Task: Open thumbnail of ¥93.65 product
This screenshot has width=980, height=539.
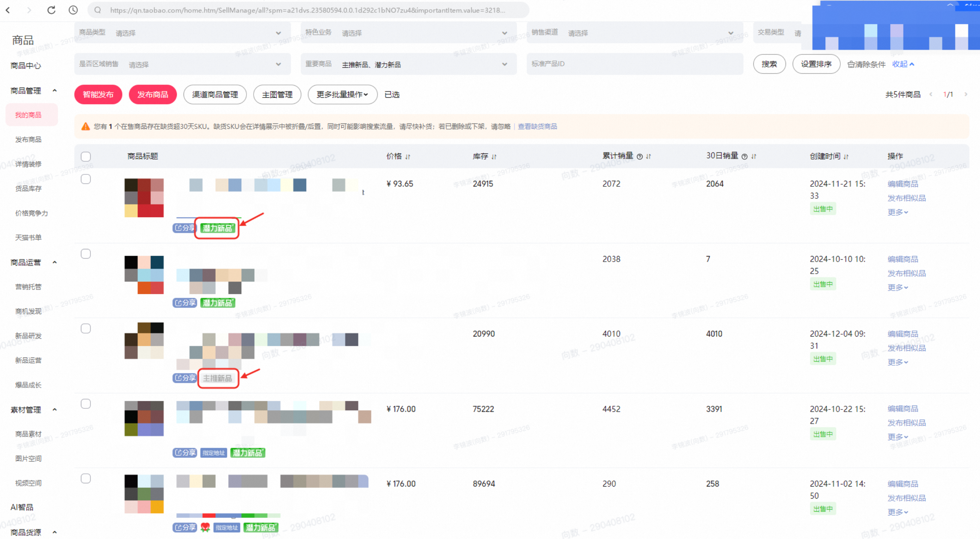Action: [x=144, y=198]
